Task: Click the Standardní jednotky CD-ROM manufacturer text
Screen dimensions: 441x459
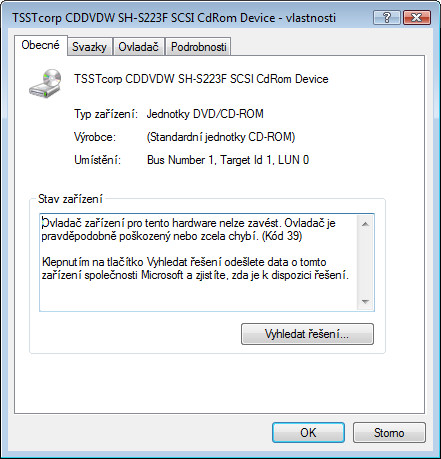Action: pyautogui.click(x=221, y=137)
